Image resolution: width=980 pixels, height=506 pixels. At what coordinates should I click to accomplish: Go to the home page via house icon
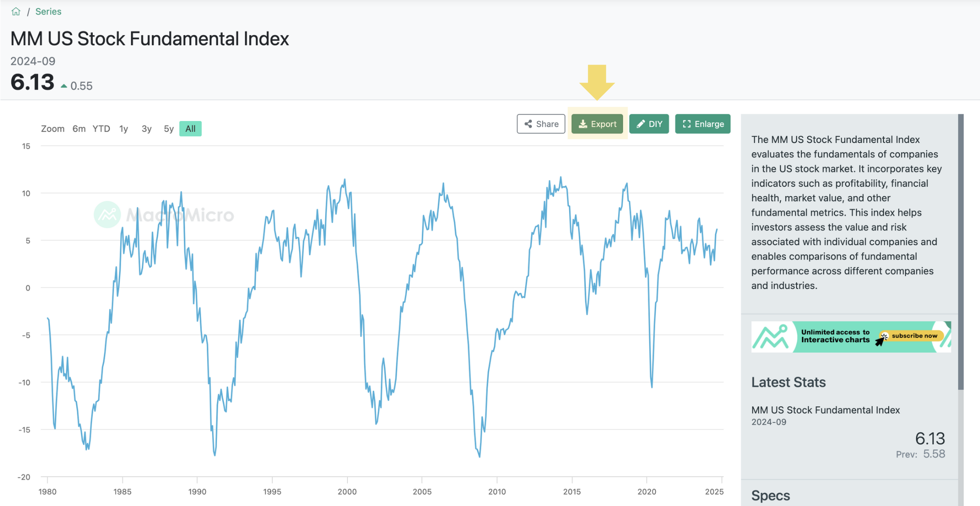tap(16, 11)
